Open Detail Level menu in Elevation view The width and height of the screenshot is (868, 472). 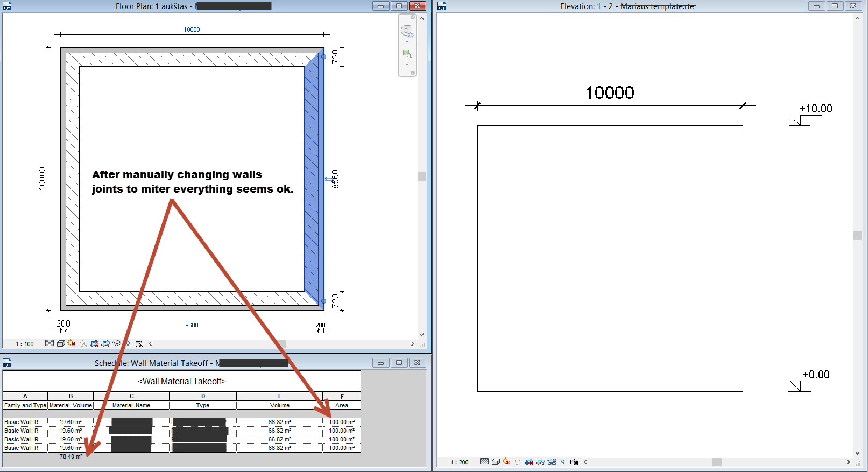484,462
